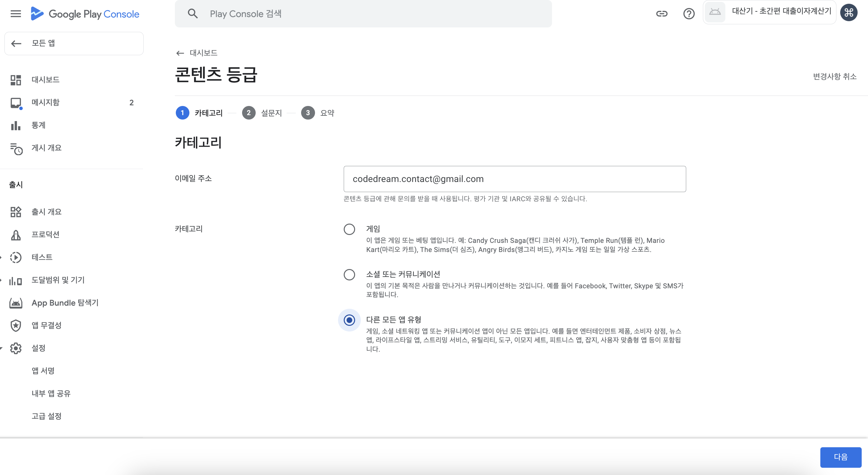Click the 통계 bar chart icon
Screen dimensions: 868x475
pyautogui.click(x=16, y=126)
